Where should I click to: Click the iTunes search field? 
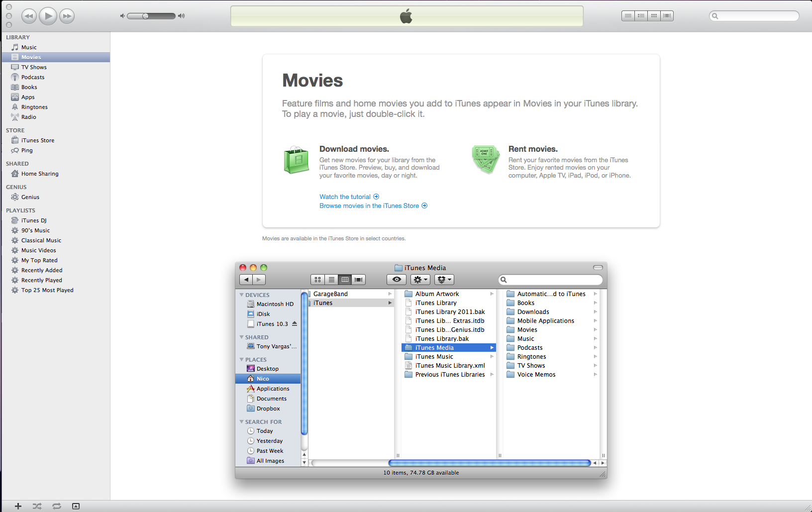[x=754, y=16]
